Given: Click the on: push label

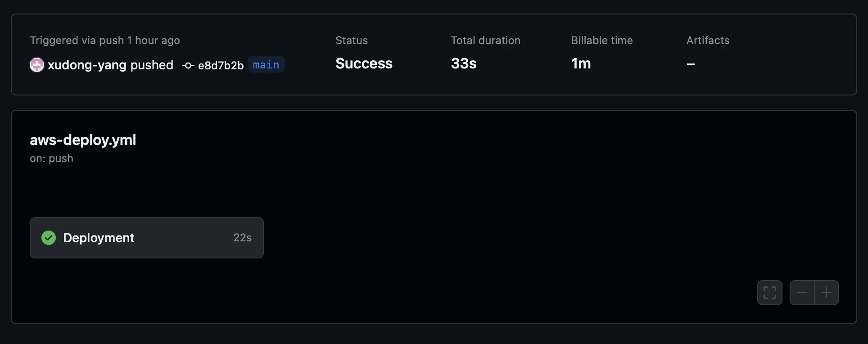Looking at the screenshot, I should click(x=51, y=158).
